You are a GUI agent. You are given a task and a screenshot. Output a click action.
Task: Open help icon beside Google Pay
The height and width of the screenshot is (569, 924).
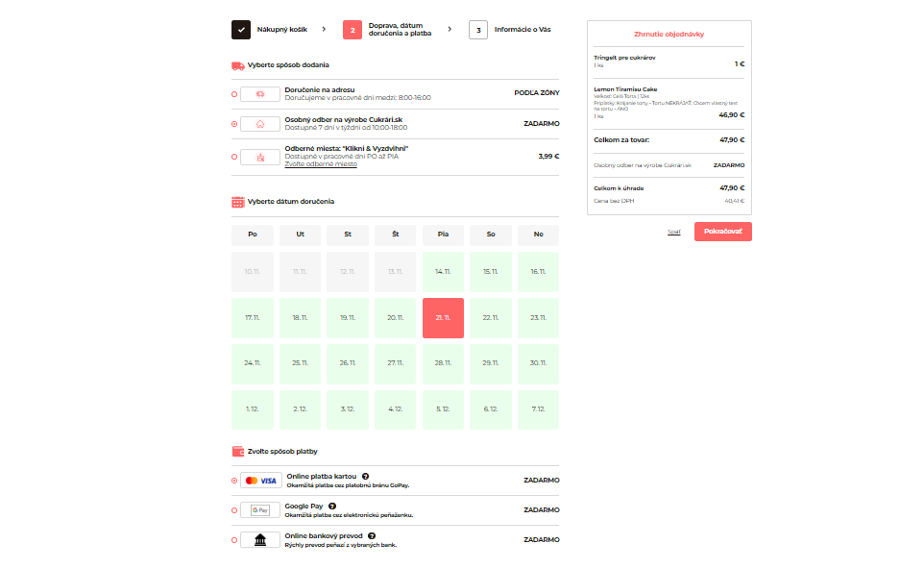pos(332,507)
